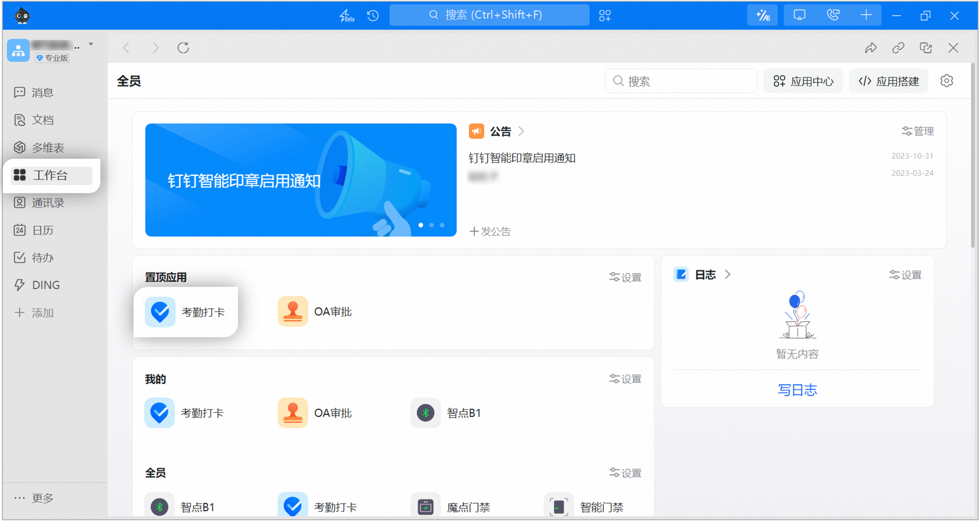
Task: Select the third carousel dot on banner
Action: tap(442, 225)
